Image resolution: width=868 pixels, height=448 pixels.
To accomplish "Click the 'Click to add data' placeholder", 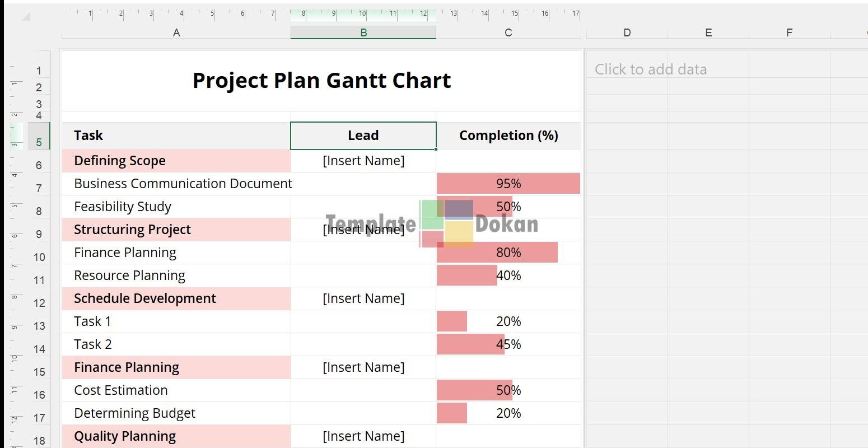I will (x=650, y=69).
